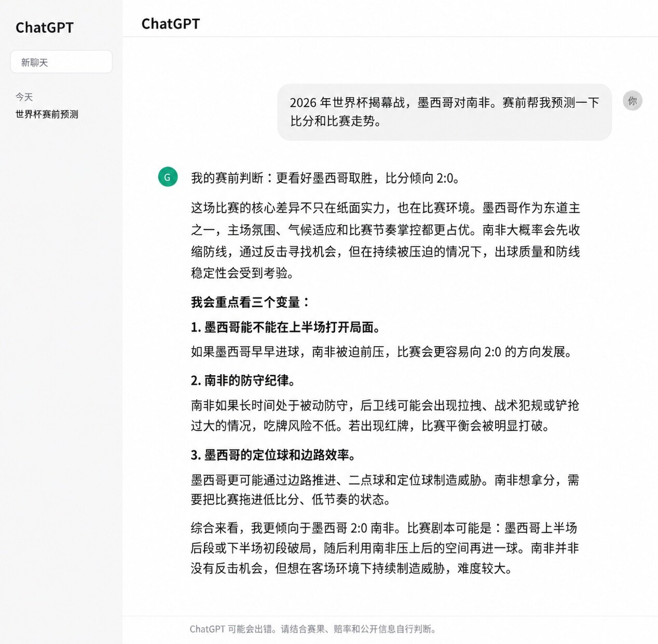Click the ChatGPT sidebar logo title
The width and height of the screenshot is (658, 644).
(45, 28)
